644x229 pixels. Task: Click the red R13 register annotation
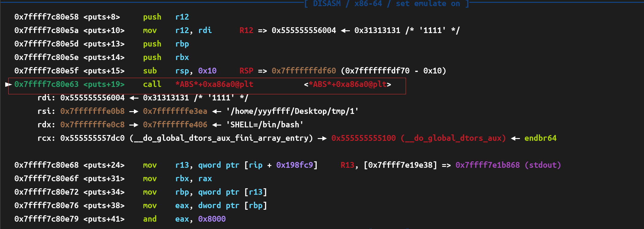[x=347, y=165]
